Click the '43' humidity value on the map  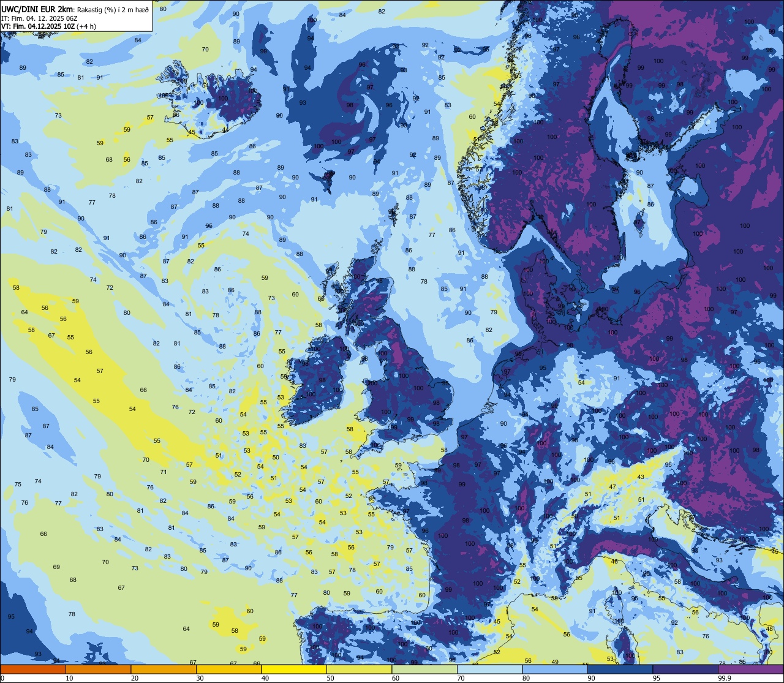pyautogui.click(x=641, y=477)
